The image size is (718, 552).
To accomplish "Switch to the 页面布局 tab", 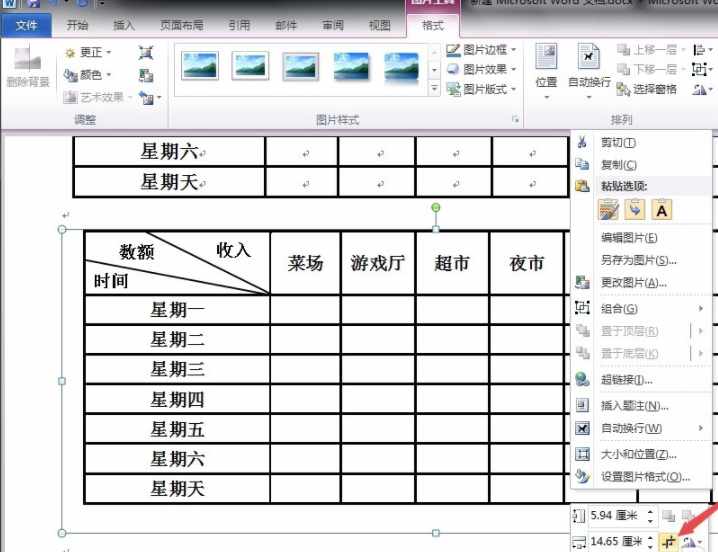I will pyautogui.click(x=182, y=25).
